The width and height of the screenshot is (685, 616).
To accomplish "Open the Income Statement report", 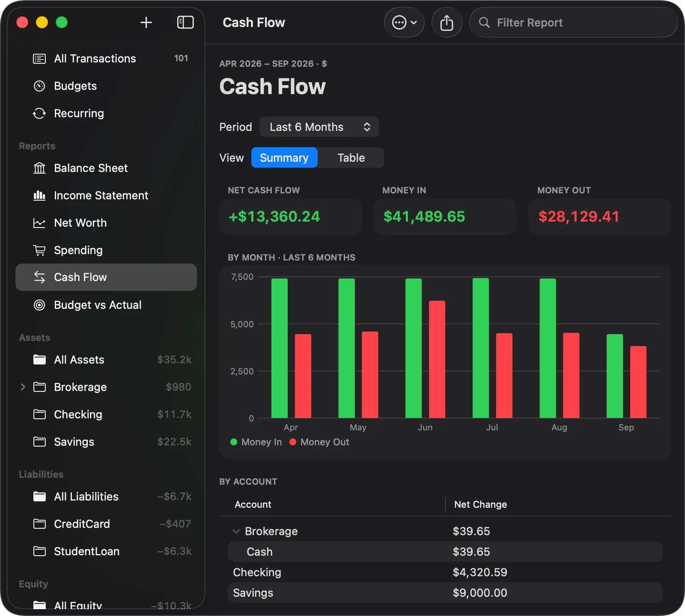I will pos(106,195).
